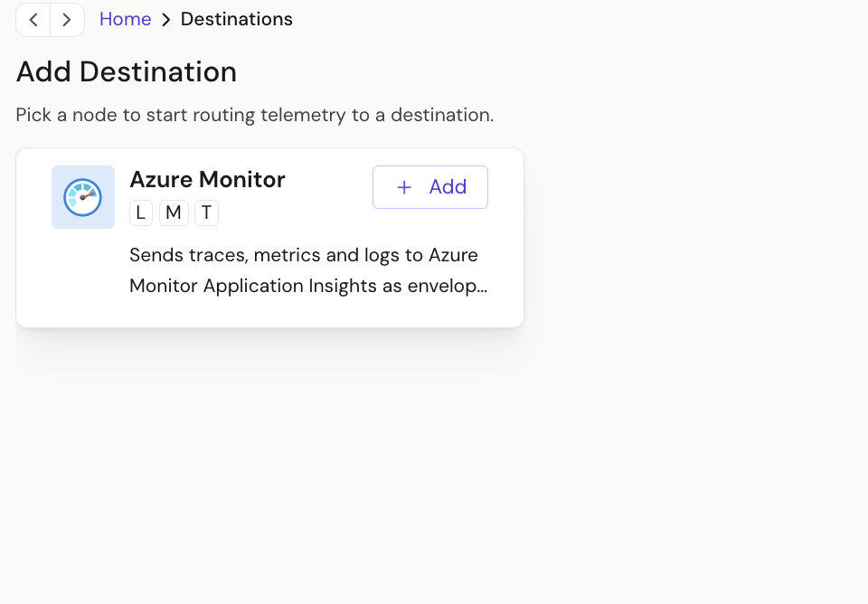This screenshot has height=604, width=868.
Task: Click the L logs badge
Action: tap(141, 212)
